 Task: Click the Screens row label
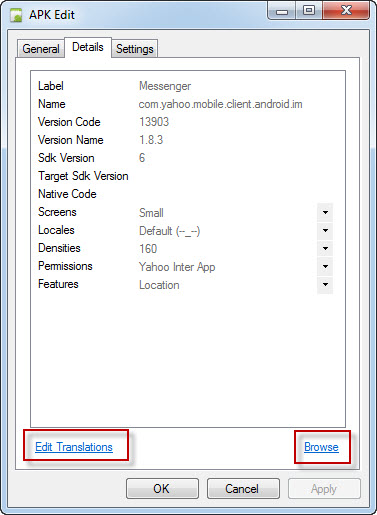[x=57, y=212]
